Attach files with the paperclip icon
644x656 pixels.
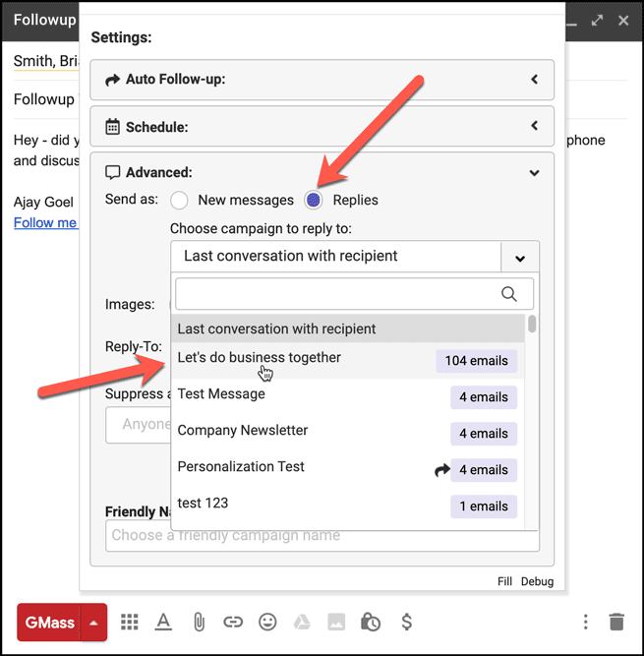pos(199,623)
